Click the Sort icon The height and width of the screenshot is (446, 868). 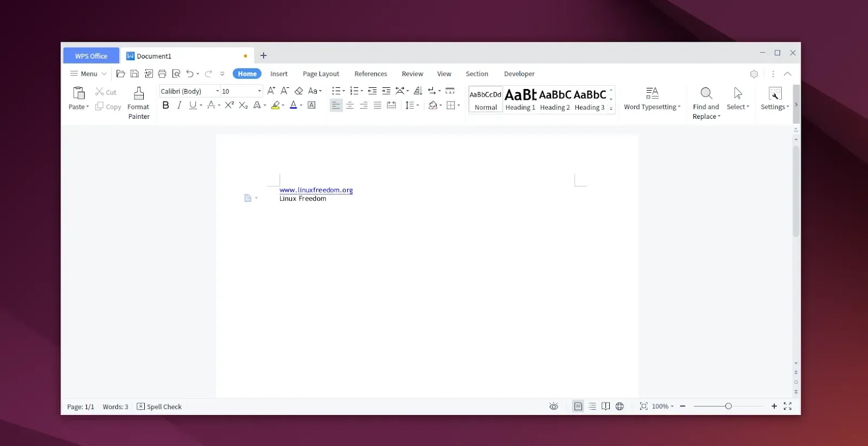click(x=418, y=91)
